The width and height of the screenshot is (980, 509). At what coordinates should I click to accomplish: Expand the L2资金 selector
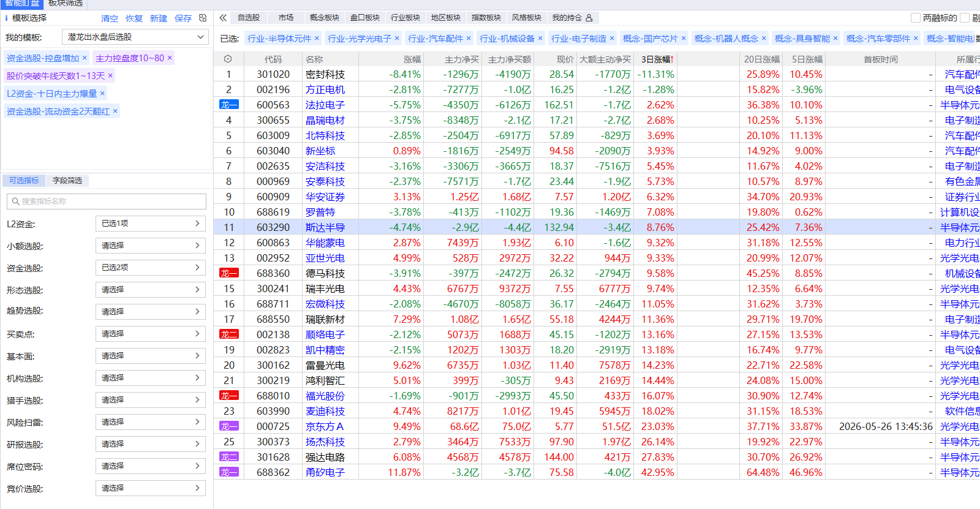coord(151,224)
